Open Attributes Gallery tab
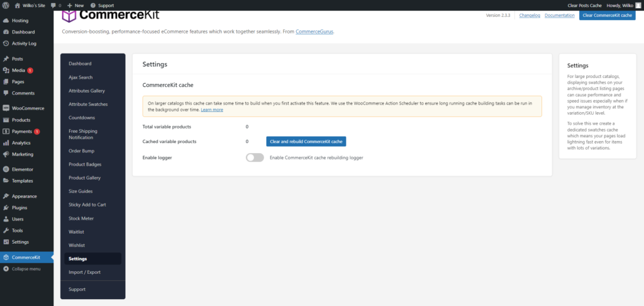The height and width of the screenshot is (306, 644). point(87,91)
